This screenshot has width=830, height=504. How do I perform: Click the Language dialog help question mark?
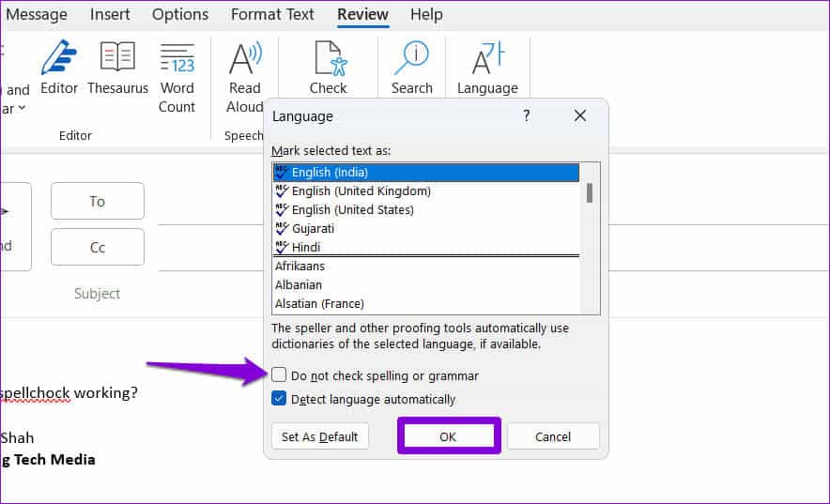tap(526, 115)
